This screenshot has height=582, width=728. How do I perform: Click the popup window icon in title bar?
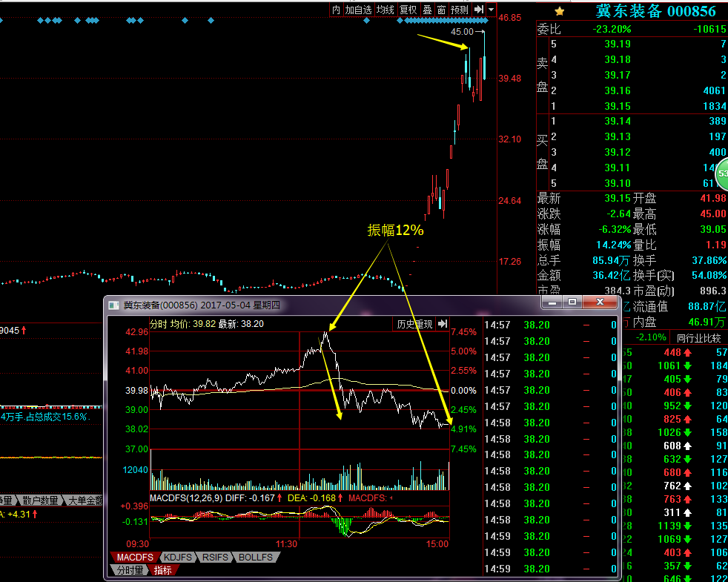[x=113, y=305]
